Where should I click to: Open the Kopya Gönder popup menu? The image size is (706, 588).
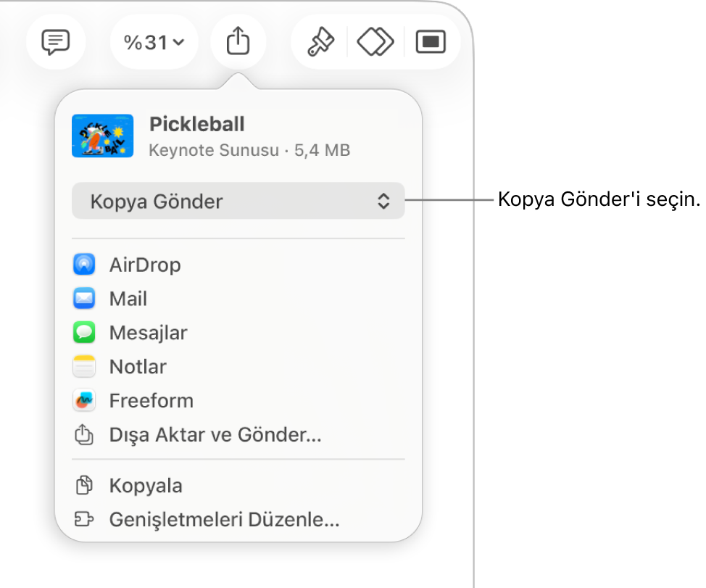[238, 201]
